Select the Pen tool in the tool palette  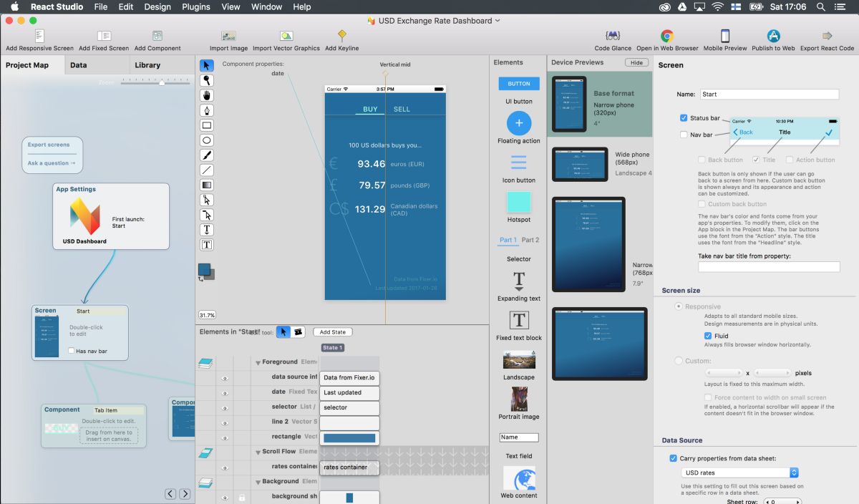pos(207,110)
